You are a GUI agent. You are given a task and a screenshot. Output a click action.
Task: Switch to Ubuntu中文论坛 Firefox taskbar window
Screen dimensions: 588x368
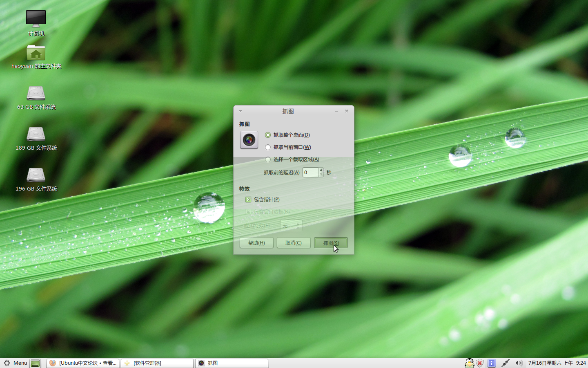pyautogui.click(x=83, y=363)
